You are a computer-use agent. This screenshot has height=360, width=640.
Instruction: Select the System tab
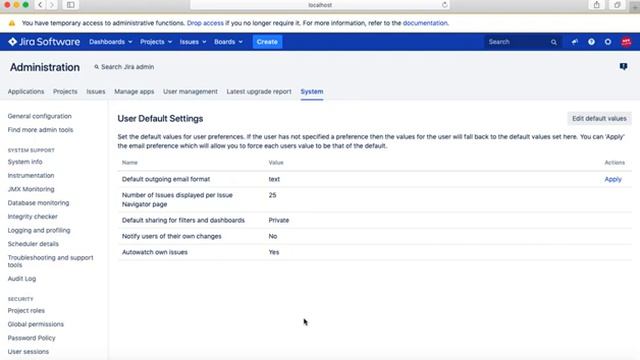point(312,91)
